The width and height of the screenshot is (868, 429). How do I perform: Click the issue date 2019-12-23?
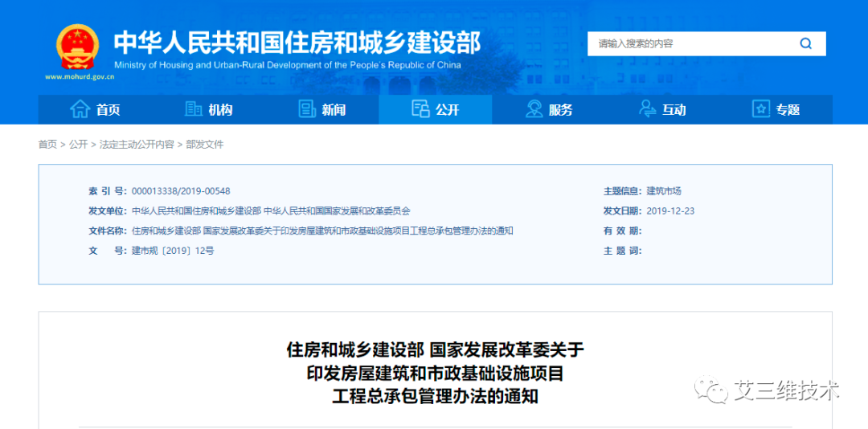point(670,211)
